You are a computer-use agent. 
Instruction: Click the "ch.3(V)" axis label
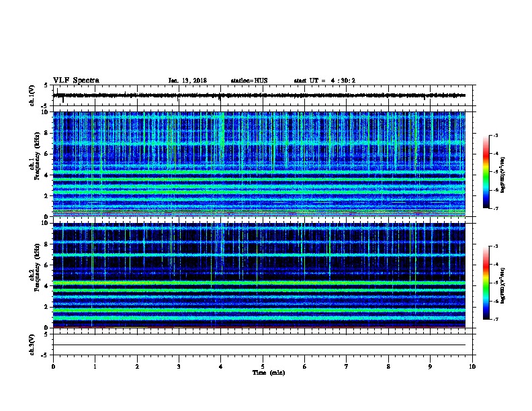[x=32, y=345]
